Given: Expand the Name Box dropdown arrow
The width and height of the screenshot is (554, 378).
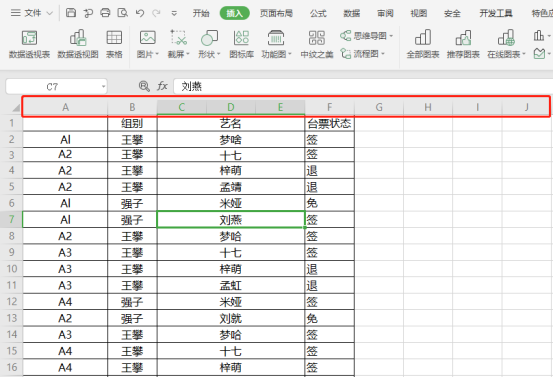Looking at the screenshot, I should click(104, 87).
